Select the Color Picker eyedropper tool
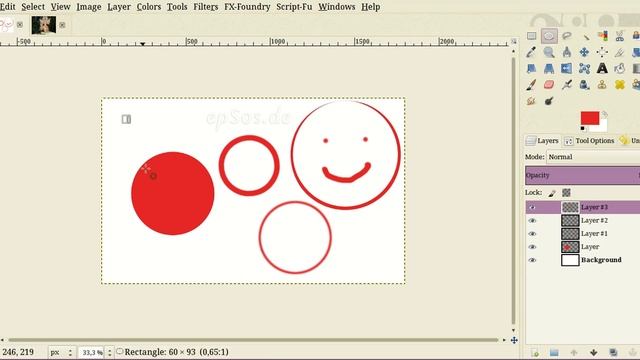The image size is (640, 360). pos(531,52)
